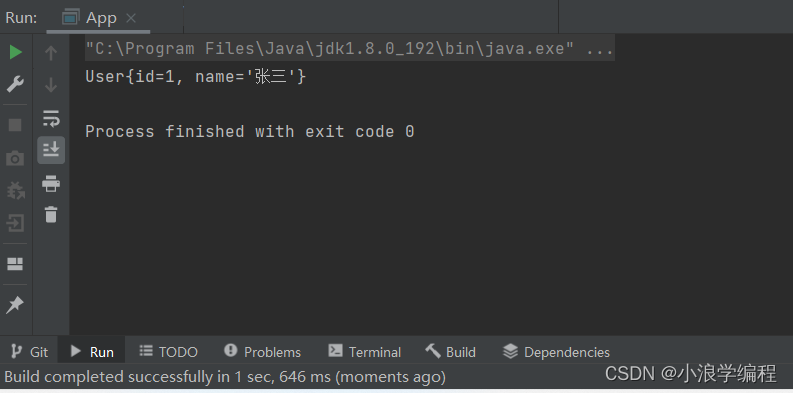Screen dimensions: 793x393
Task: Click the Stop process square icon
Action: click(x=15, y=125)
